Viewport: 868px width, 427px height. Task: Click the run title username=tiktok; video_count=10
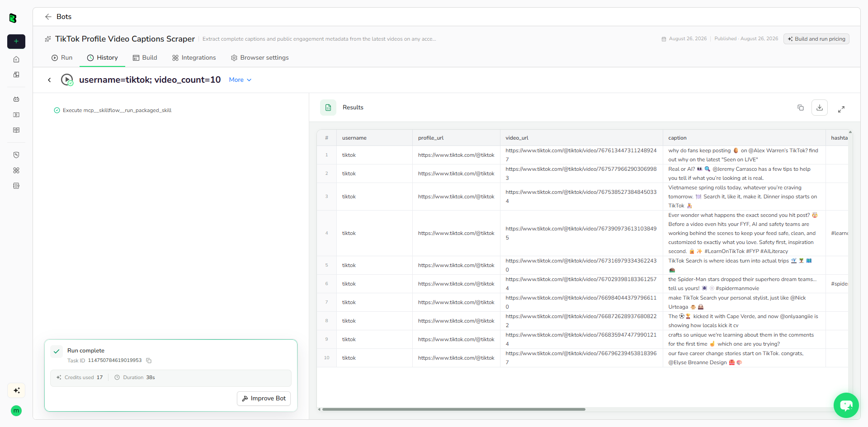click(150, 80)
